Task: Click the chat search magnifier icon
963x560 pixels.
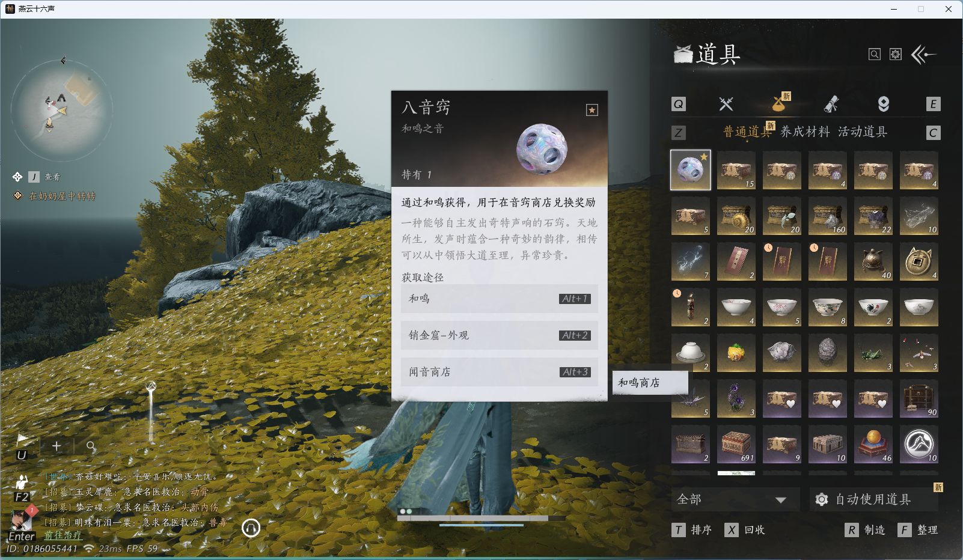Action: pos(90,446)
